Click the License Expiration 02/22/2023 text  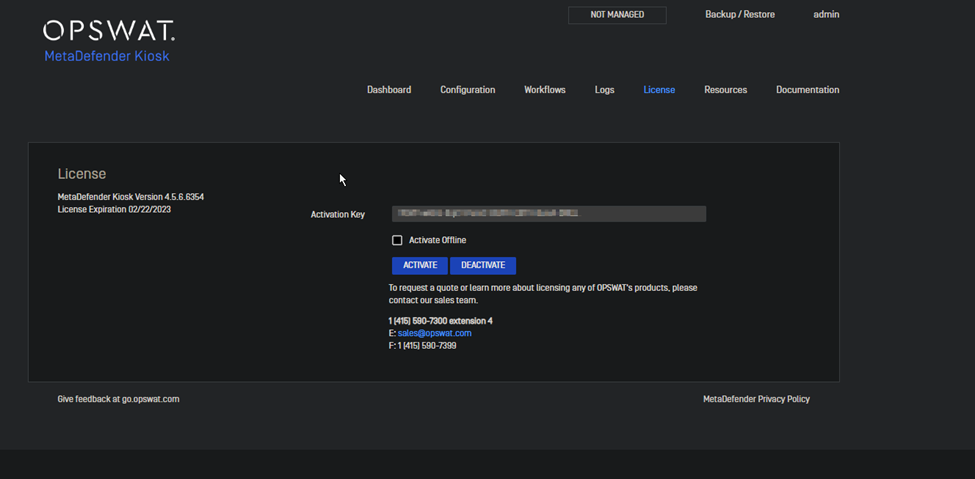click(114, 210)
